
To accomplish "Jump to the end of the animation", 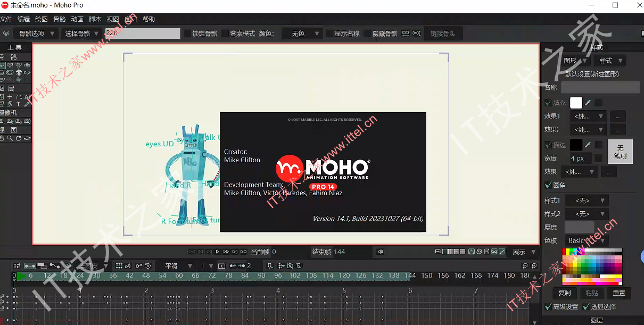I will tap(243, 252).
